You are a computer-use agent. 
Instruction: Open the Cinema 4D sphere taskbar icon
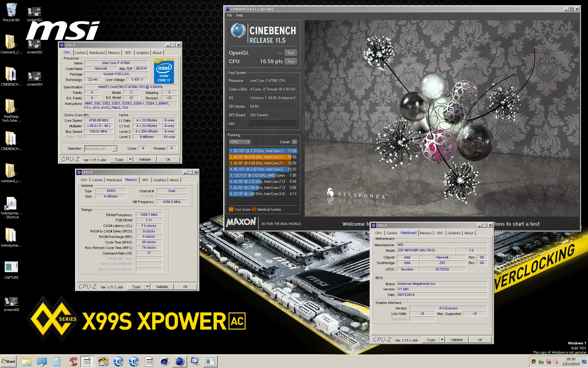[164, 362]
